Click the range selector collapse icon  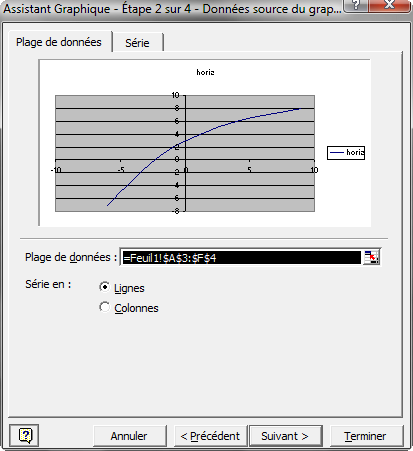(371, 257)
